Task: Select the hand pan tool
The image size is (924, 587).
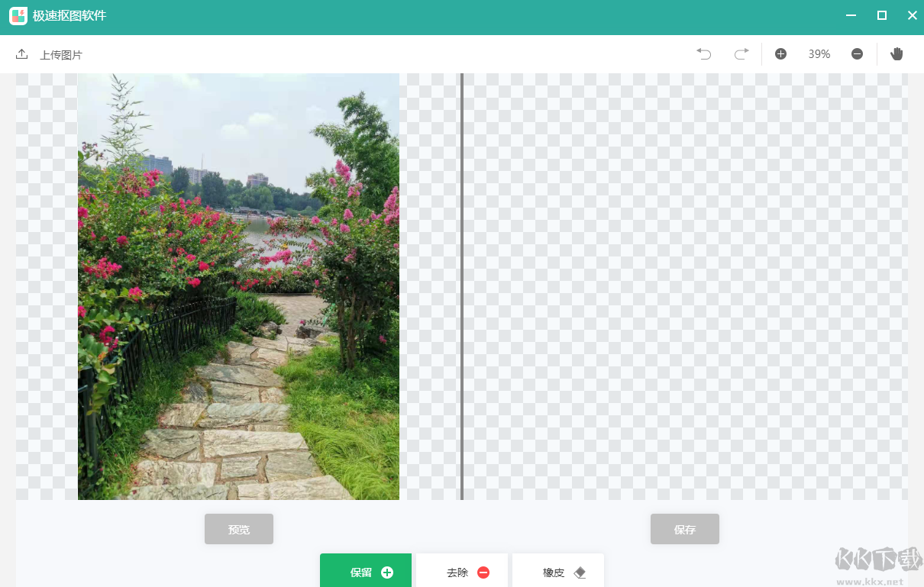Action: 897,54
